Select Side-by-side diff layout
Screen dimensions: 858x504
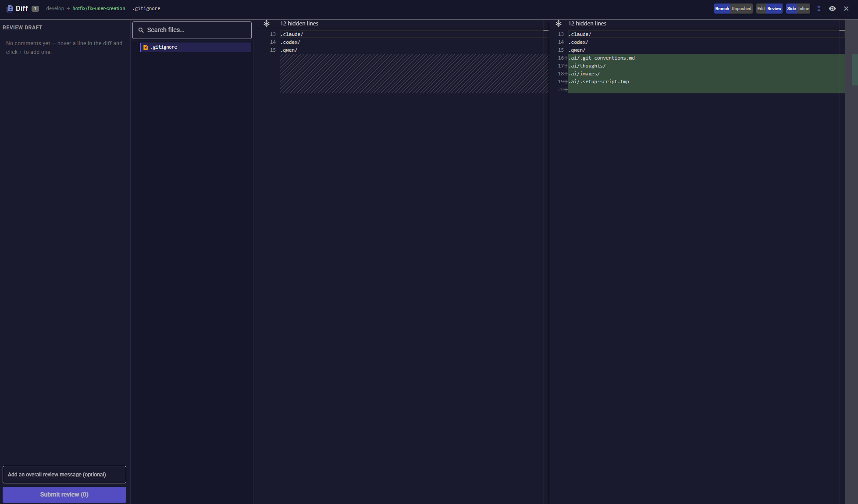791,9
